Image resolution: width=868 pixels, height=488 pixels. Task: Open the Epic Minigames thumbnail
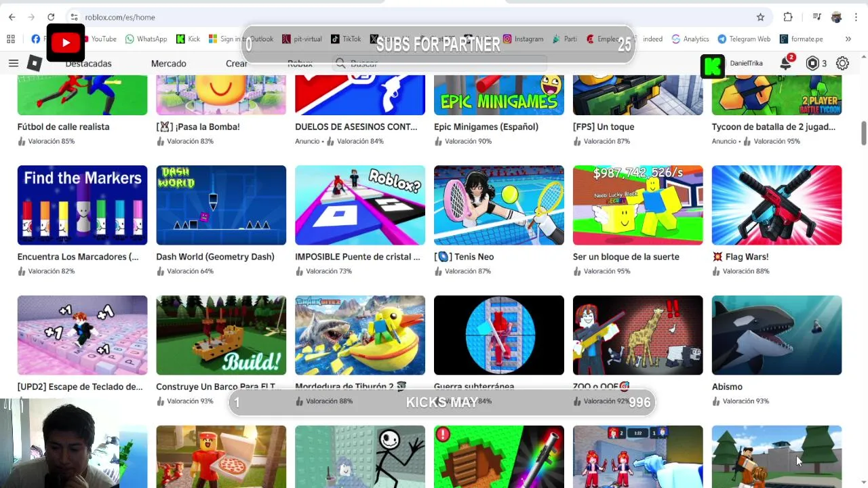pos(498,95)
